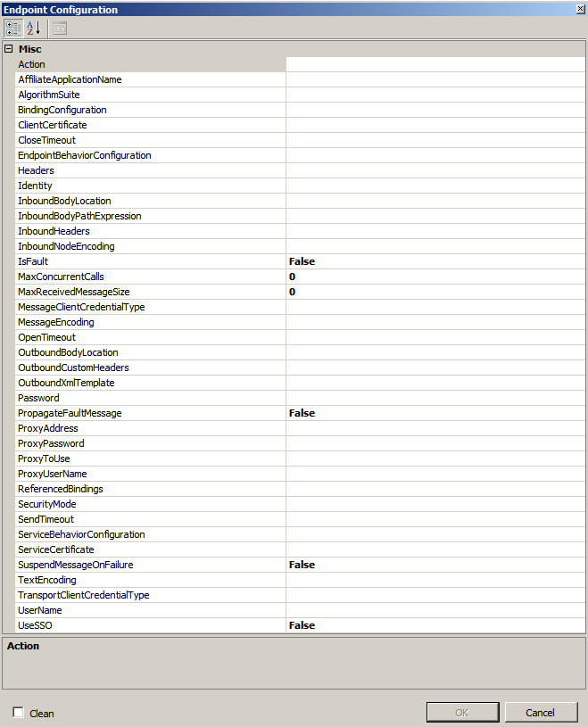588x727 pixels.
Task: Click the Action value field
Action: 435,64
